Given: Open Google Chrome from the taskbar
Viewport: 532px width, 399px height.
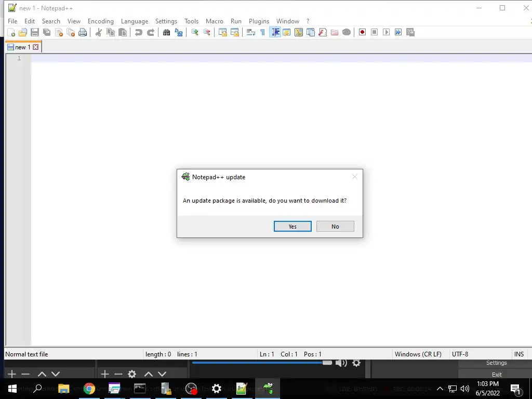Looking at the screenshot, I should tap(89, 389).
